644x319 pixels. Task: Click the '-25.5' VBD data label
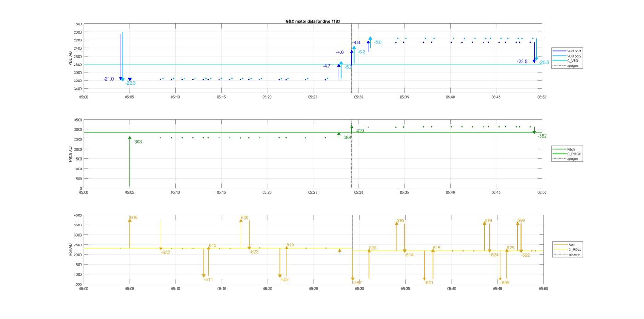(544, 63)
